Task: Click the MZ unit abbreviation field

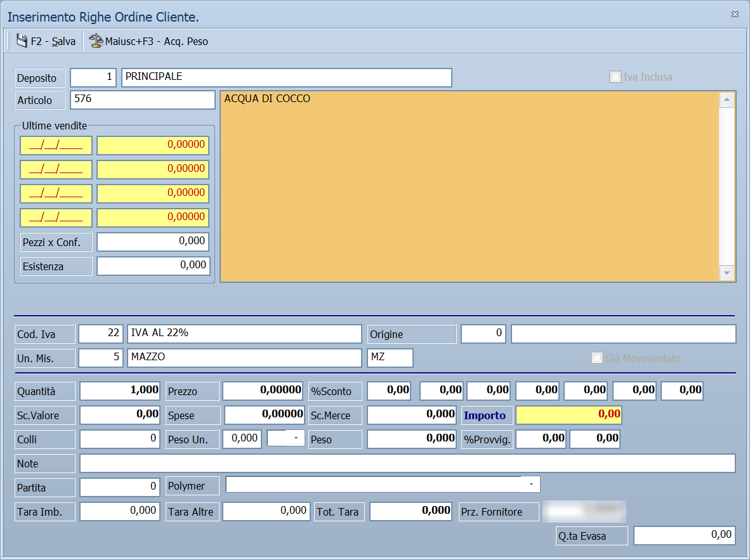Action: [x=390, y=358]
